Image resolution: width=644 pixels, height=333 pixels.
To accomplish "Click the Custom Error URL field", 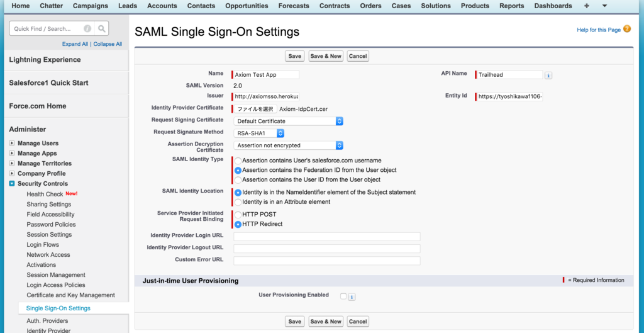I will click(x=326, y=261).
